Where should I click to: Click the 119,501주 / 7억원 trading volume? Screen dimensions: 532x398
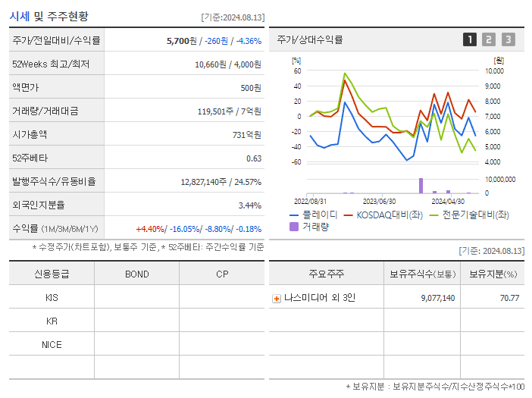point(230,111)
